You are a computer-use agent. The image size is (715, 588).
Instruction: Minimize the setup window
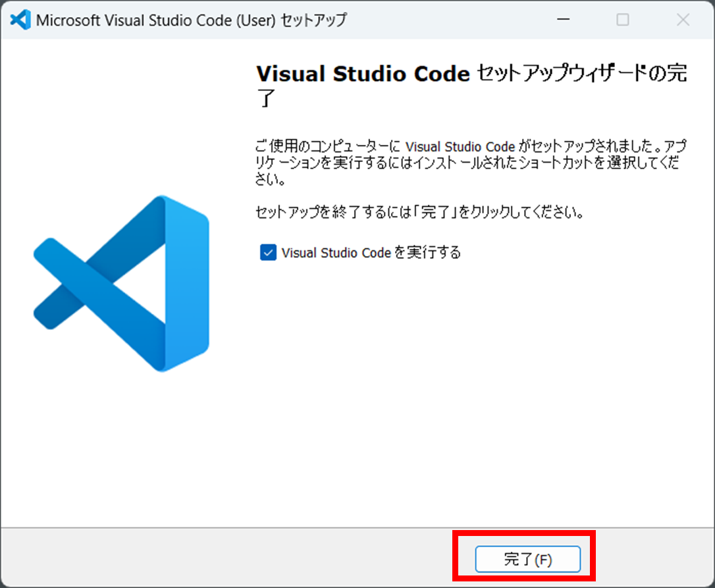point(563,20)
